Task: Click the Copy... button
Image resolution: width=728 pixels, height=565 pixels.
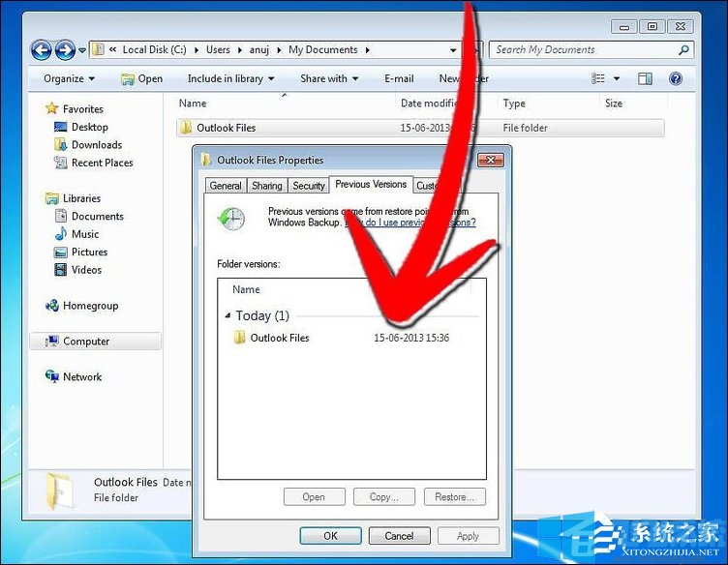Action: [x=384, y=497]
